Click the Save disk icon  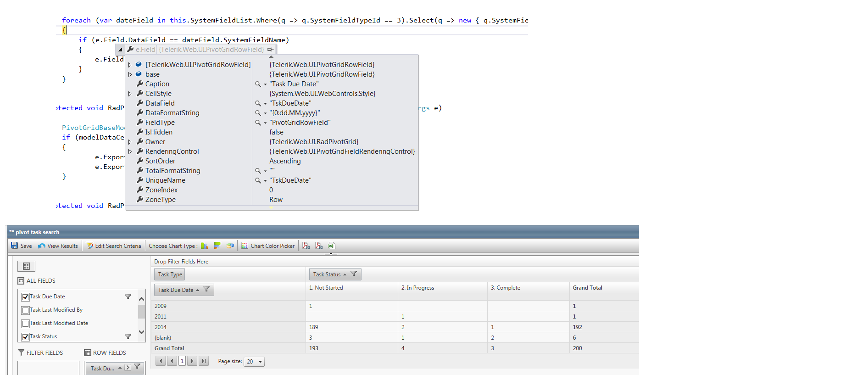(x=15, y=246)
